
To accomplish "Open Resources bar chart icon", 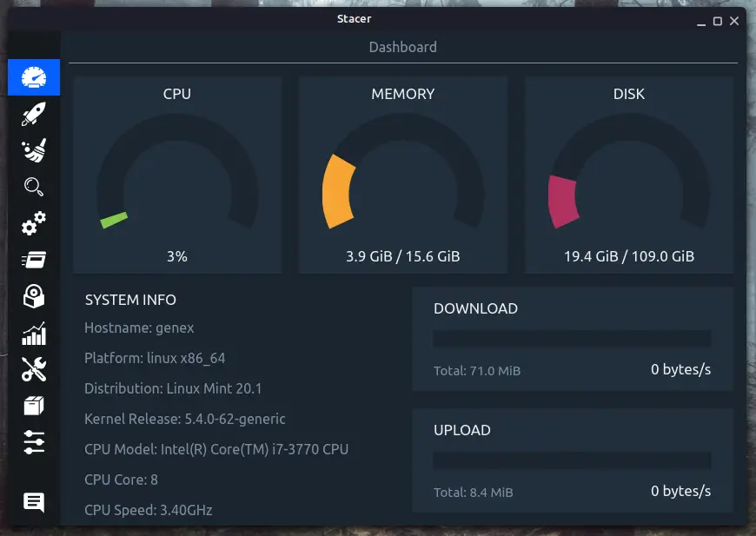I will (34, 333).
